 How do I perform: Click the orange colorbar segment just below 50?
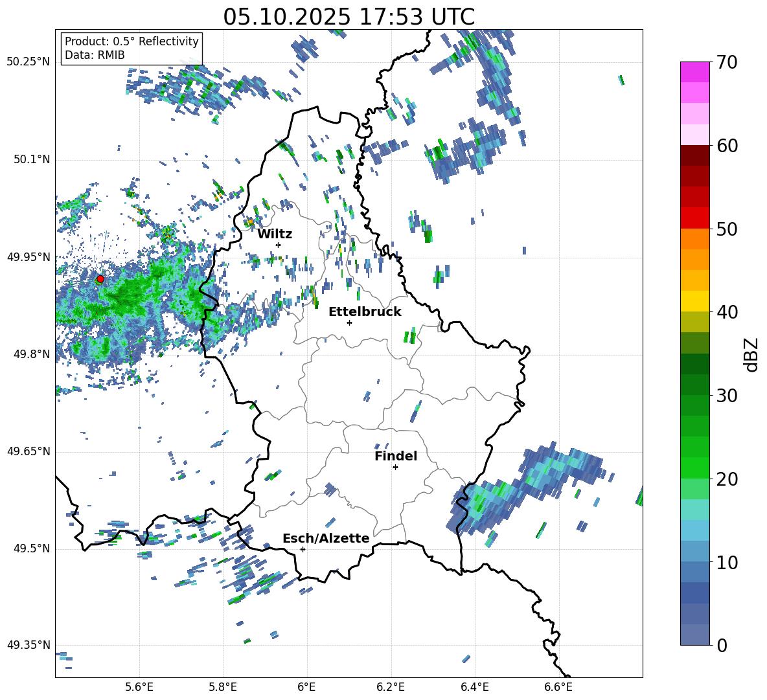694,239
